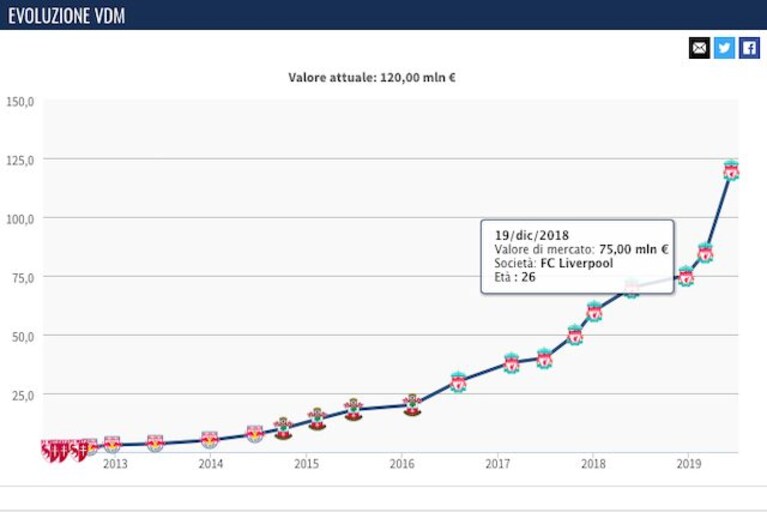This screenshot has height=512, width=767.
Task: Click the 'EVOLUZIONE VDM' header title
Action: pos(67,16)
